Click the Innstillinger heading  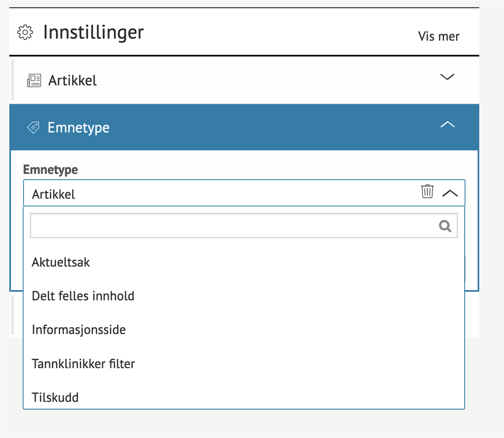pos(93,32)
